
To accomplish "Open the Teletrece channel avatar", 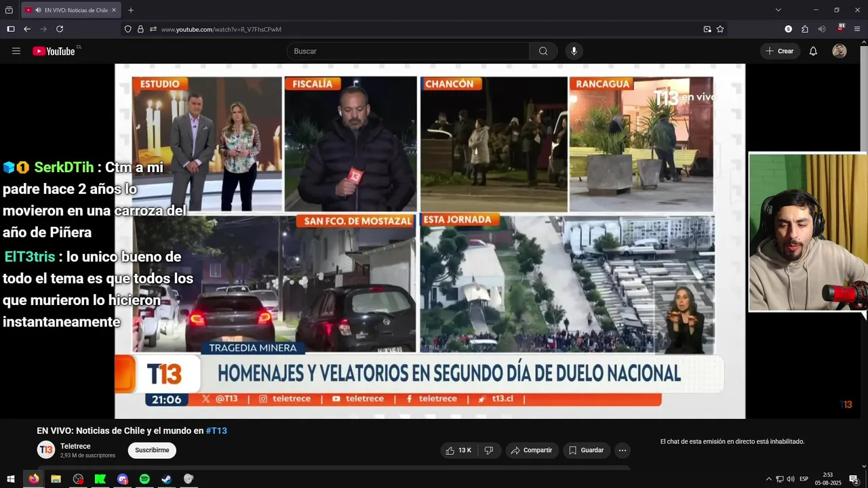I will (x=46, y=449).
